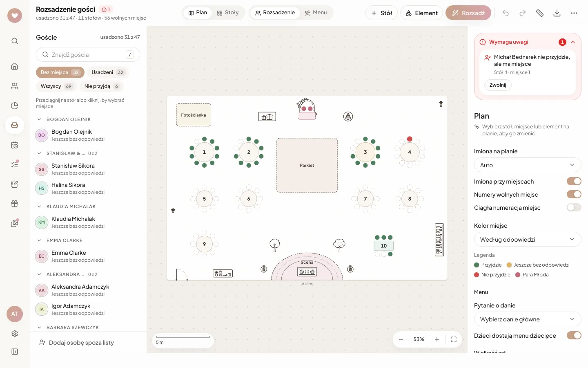Click the Znajdź gościa search field
The height and width of the screenshot is (368, 588).
[x=88, y=54]
